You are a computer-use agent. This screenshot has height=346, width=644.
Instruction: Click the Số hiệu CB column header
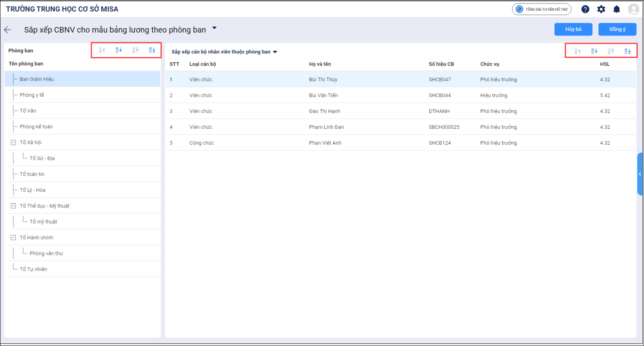pos(441,64)
